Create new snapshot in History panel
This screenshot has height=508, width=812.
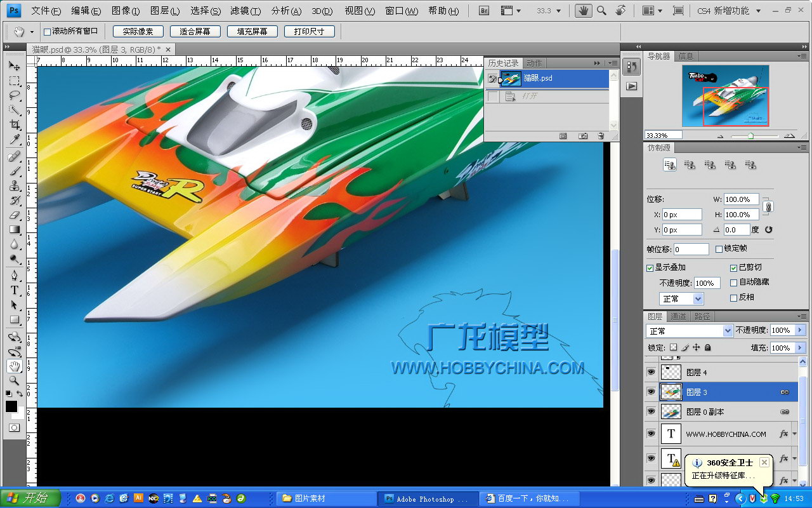(x=582, y=136)
